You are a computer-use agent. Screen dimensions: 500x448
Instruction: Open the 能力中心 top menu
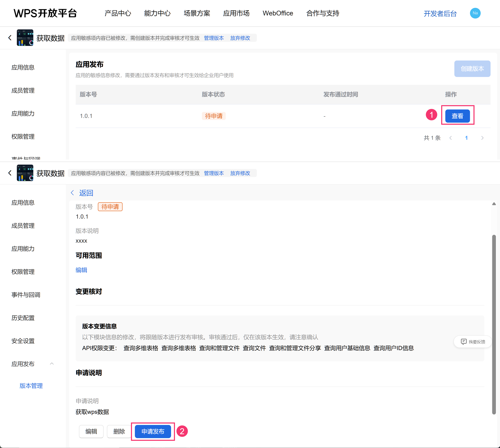[x=157, y=13]
